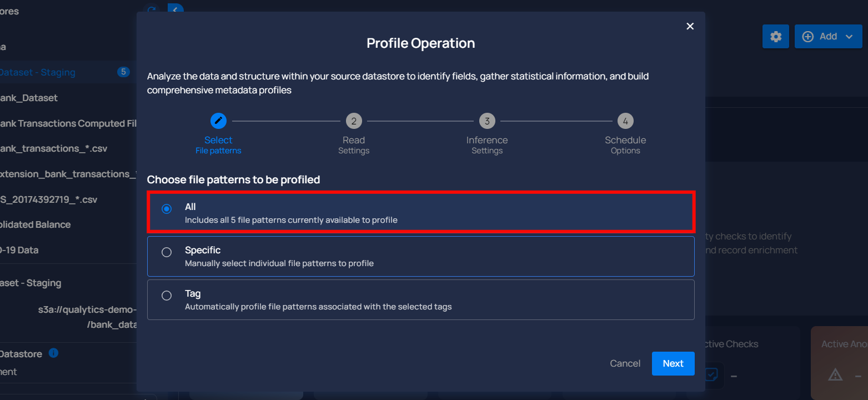Close the Profile Operation dialog with X
This screenshot has width=868, height=400.
pos(690,26)
